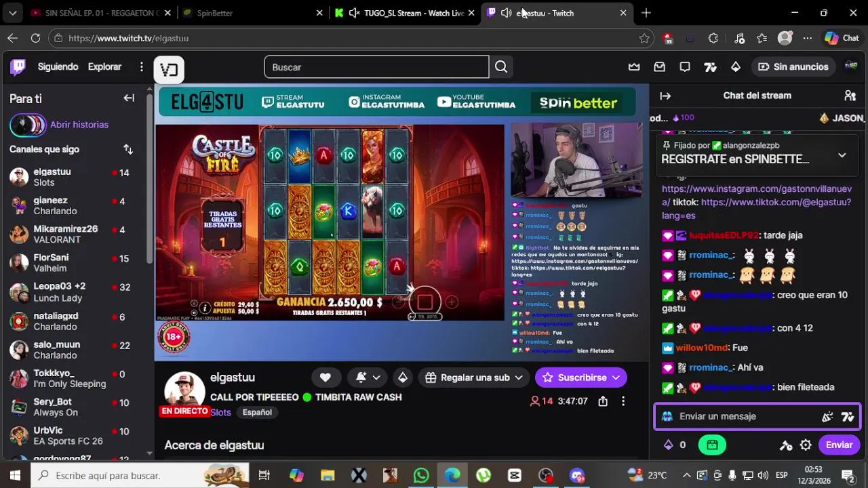Screen dimensions: 868x488
Task: Focus the Buscar search field
Action: coord(376,67)
